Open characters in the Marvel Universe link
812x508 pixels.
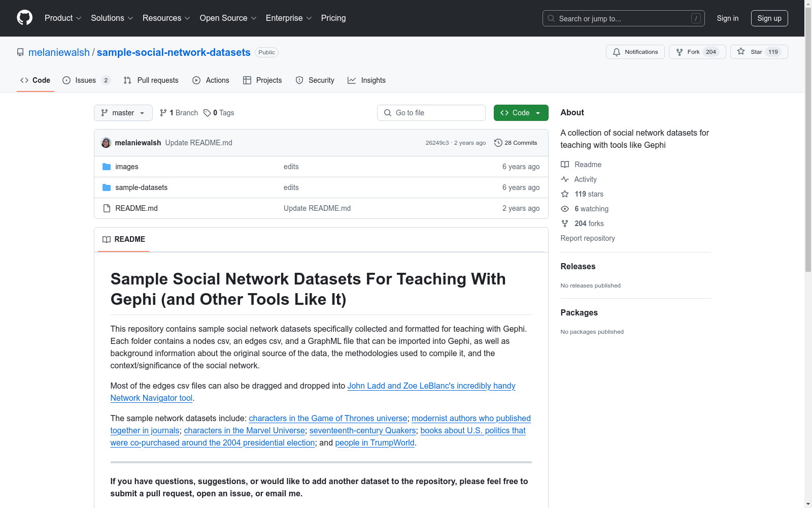(x=244, y=431)
